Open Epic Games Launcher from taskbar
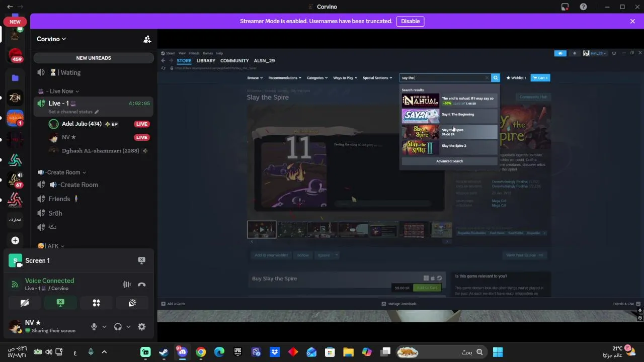The image size is (644, 362). coord(237,352)
